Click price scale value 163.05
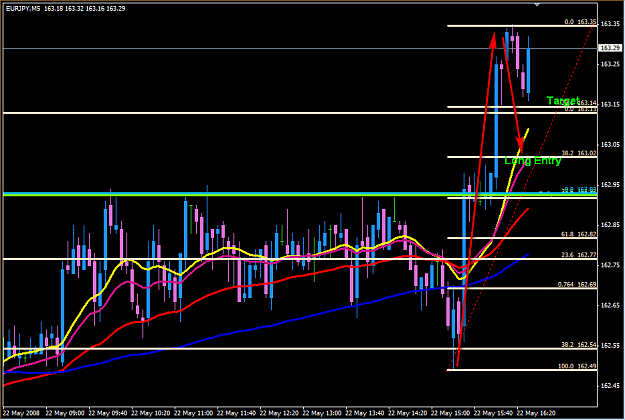 coord(610,145)
